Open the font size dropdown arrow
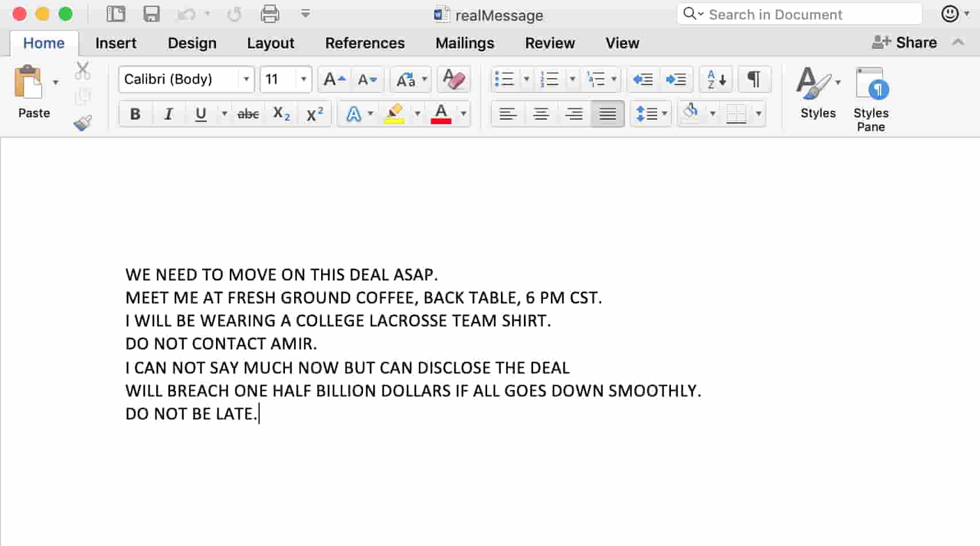Viewport: 980px width, 546px height. click(x=303, y=79)
